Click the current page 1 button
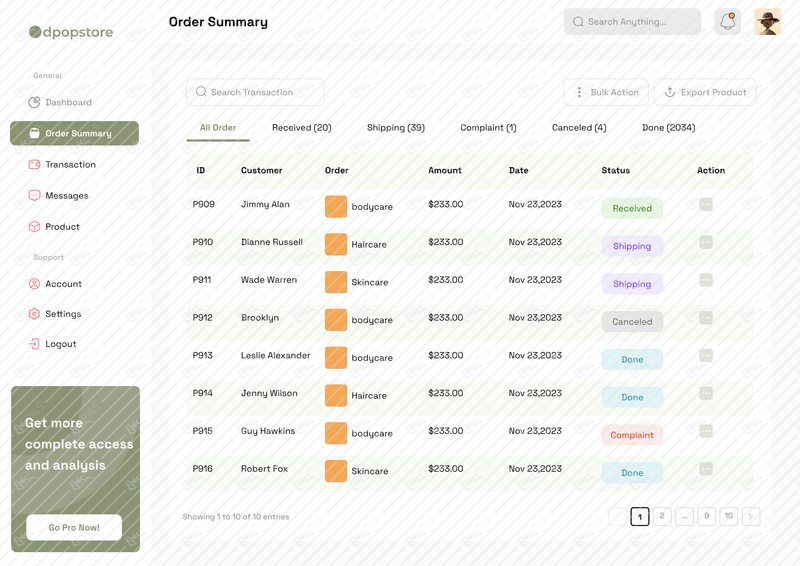 tap(640, 516)
